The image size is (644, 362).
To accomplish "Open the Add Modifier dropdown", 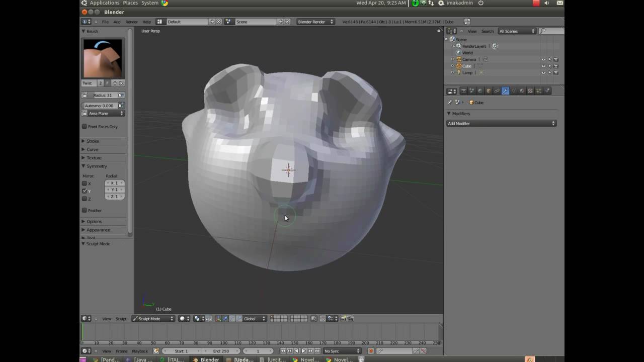I will [501, 123].
